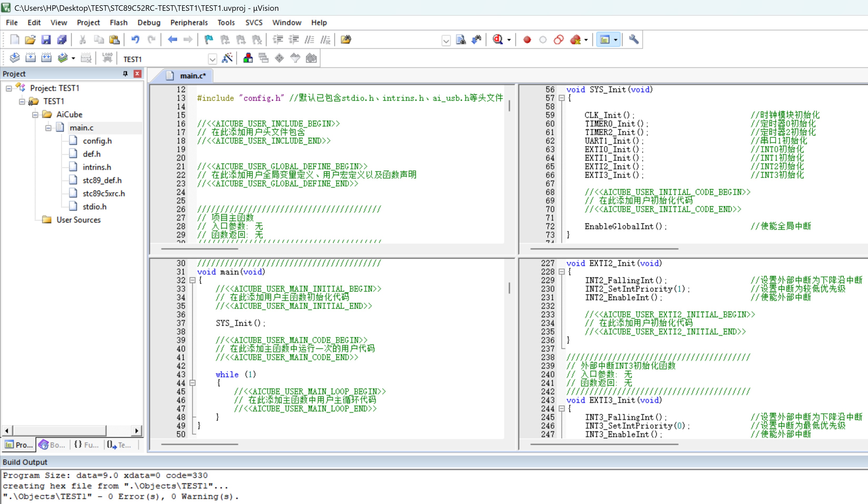This screenshot has width=868, height=504.
Task: Download to flash with LOAD icon
Action: click(107, 58)
